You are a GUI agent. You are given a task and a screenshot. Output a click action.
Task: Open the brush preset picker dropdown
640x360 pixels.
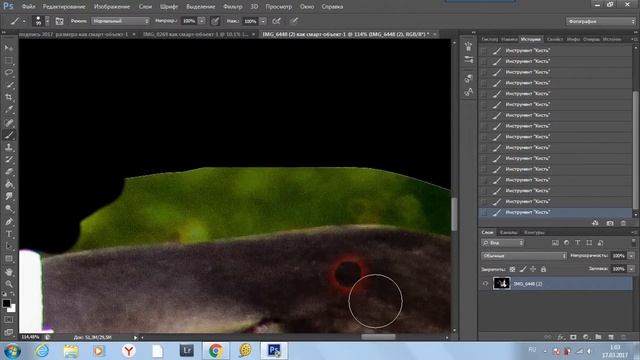47,21
